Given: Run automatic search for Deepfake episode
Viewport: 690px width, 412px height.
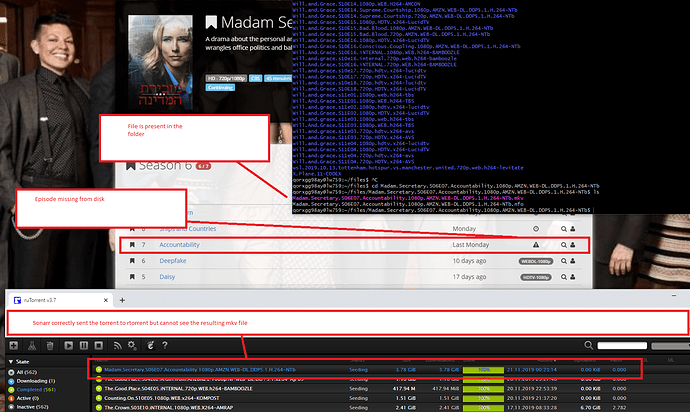Looking at the screenshot, I should [x=564, y=261].
